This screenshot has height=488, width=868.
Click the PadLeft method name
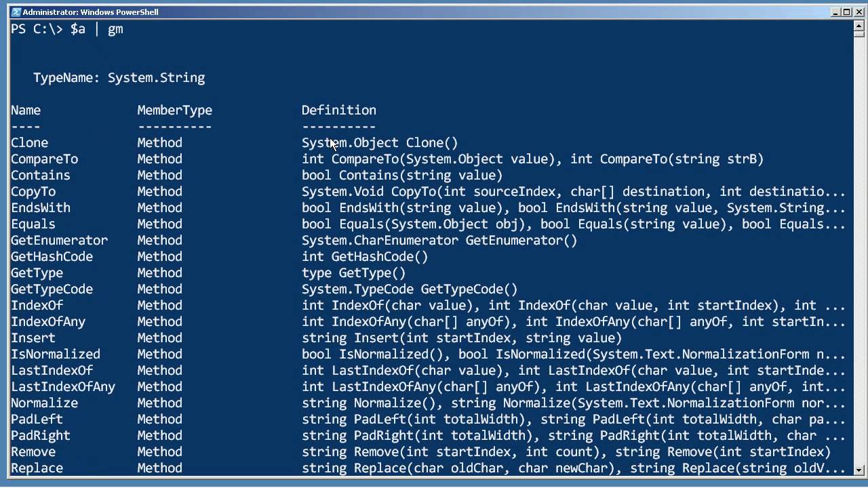click(x=37, y=420)
